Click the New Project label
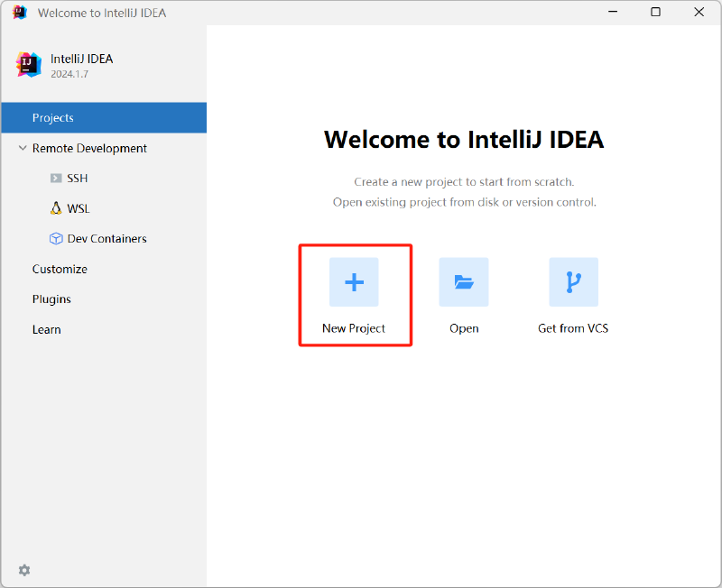The width and height of the screenshot is (722, 588). [354, 328]
